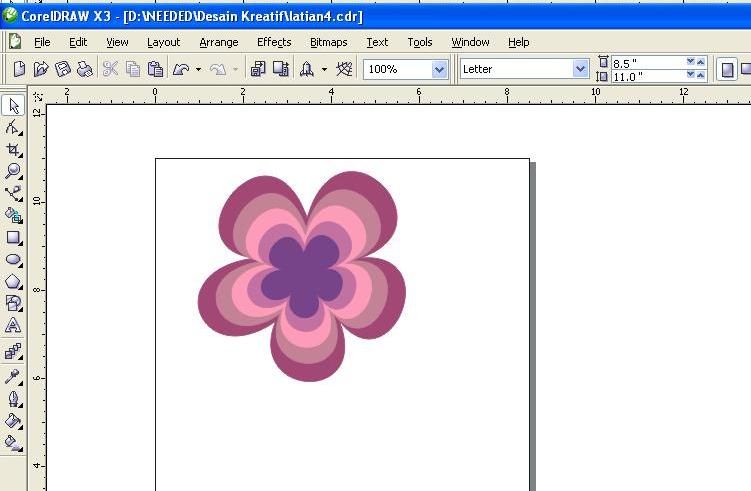Screen dimensions: 751x491
Task: Open the zoom level 100% dropdown
Action: coord(439,69)
